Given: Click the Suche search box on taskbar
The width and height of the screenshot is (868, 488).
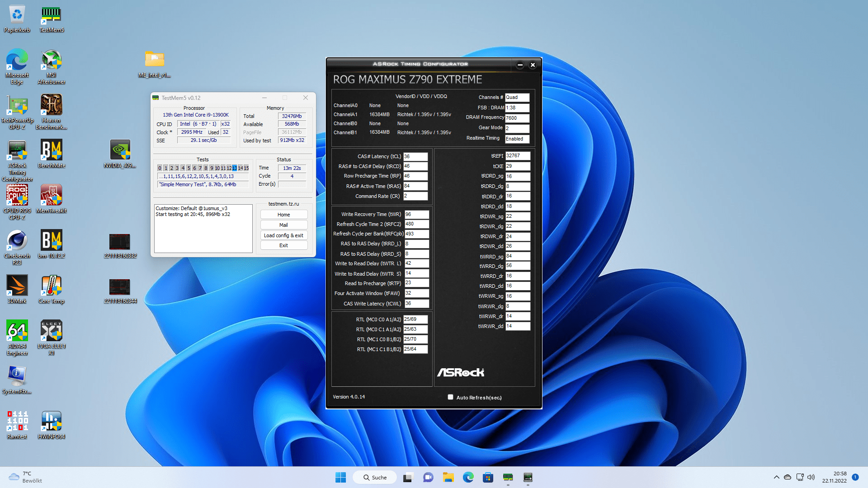Looking at the screenshot, I should point(374,477).
